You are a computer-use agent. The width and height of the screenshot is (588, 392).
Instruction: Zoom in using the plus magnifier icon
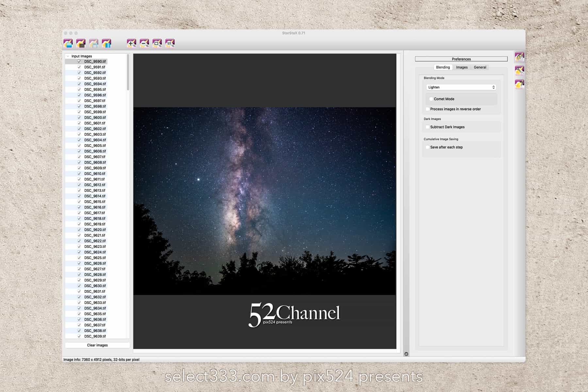[131, 43]
